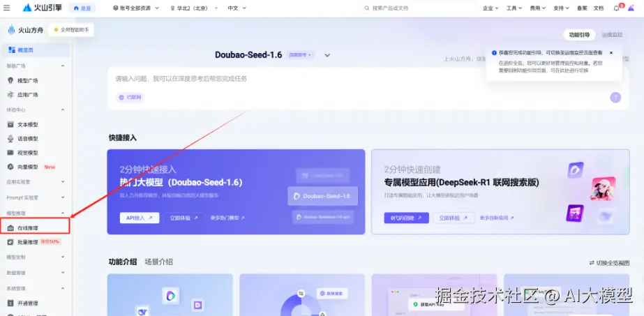Screen dimensions: 644x316
Task: Close the 功能引导 notification popup
Action: [x=611, y=53]
